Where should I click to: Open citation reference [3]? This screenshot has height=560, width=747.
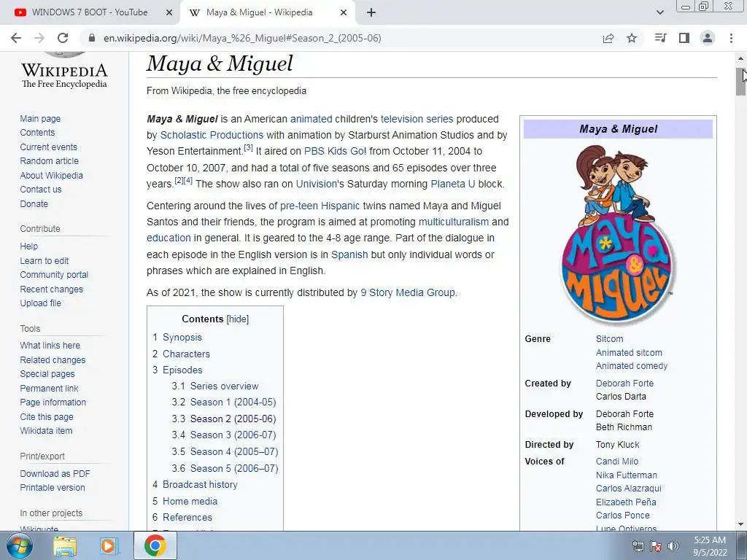point(248,148)
